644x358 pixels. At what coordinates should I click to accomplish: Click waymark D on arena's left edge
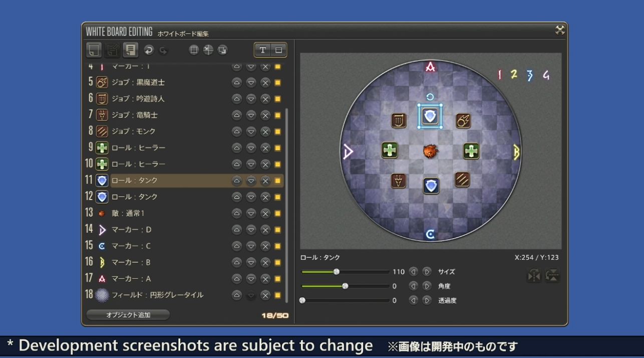[348, 151]
